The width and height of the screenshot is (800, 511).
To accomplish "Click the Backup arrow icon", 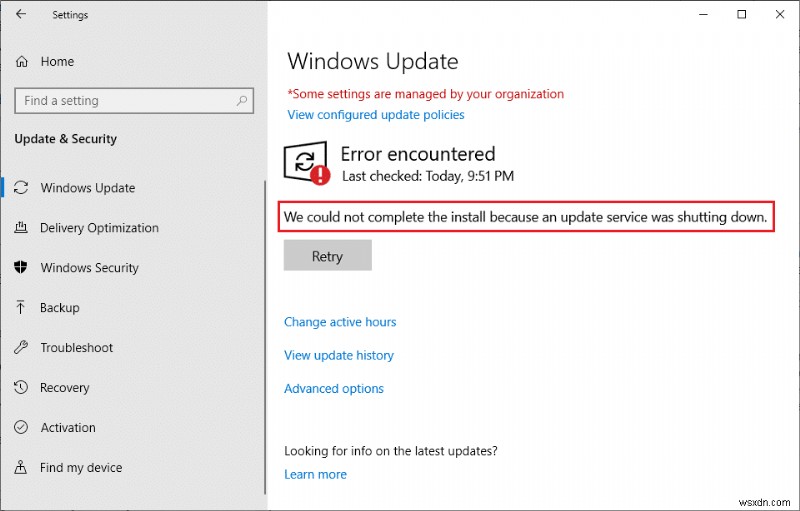I will tap(21, 308).
